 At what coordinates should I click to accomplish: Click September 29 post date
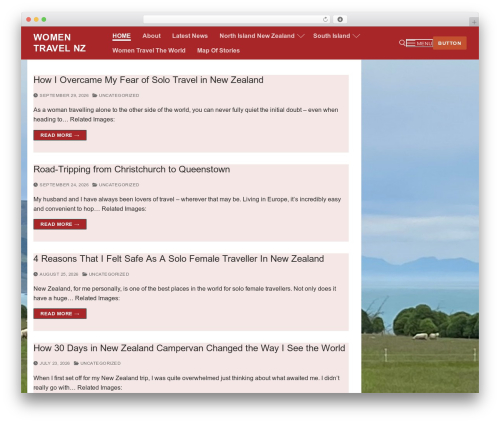click(x=64, y=95)
